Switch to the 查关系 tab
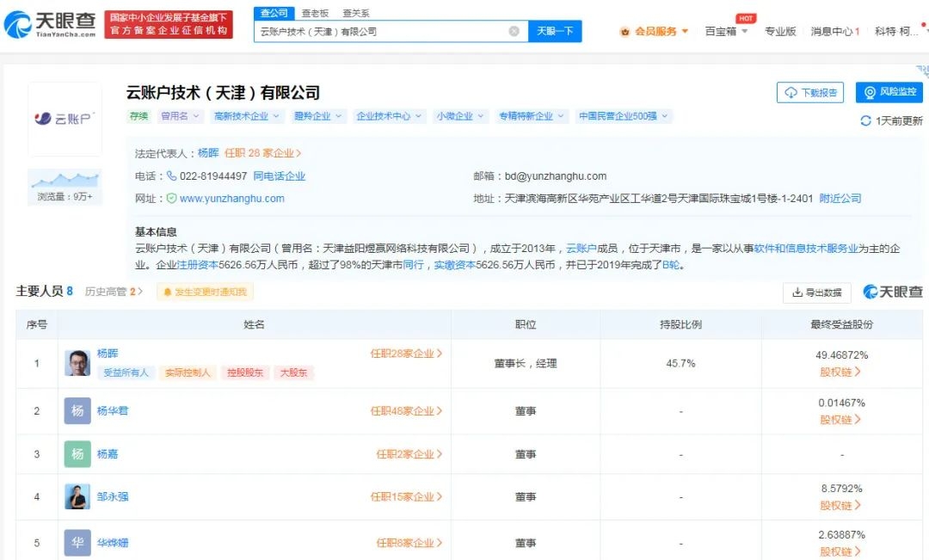This screenshot has height=560, width=929. click(x=355, y=13)
